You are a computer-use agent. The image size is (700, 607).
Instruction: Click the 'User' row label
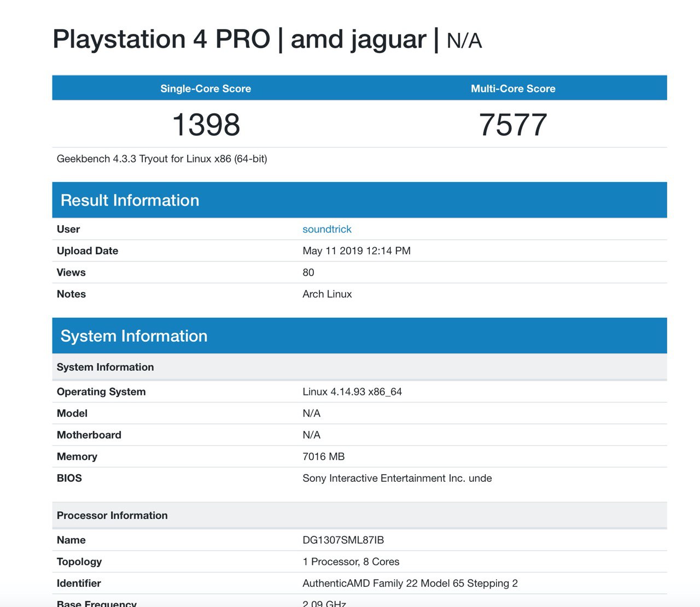click(68, 229)
